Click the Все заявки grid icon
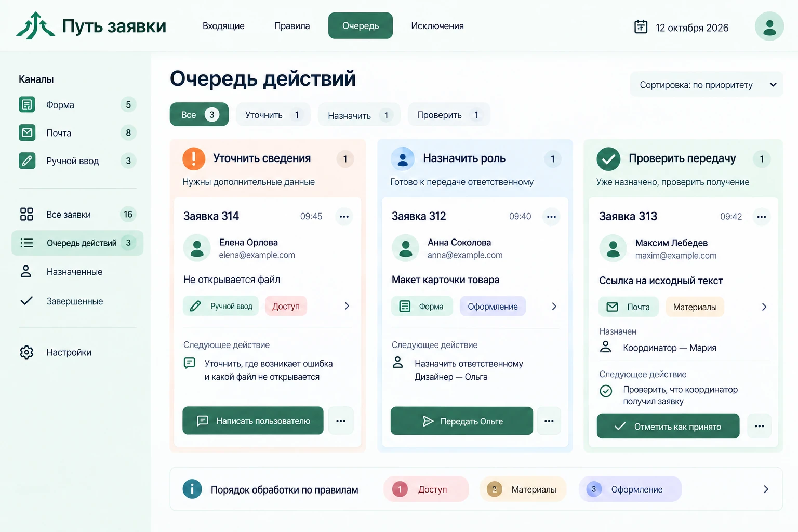798x532 pixels. click(x=26, y=214)
